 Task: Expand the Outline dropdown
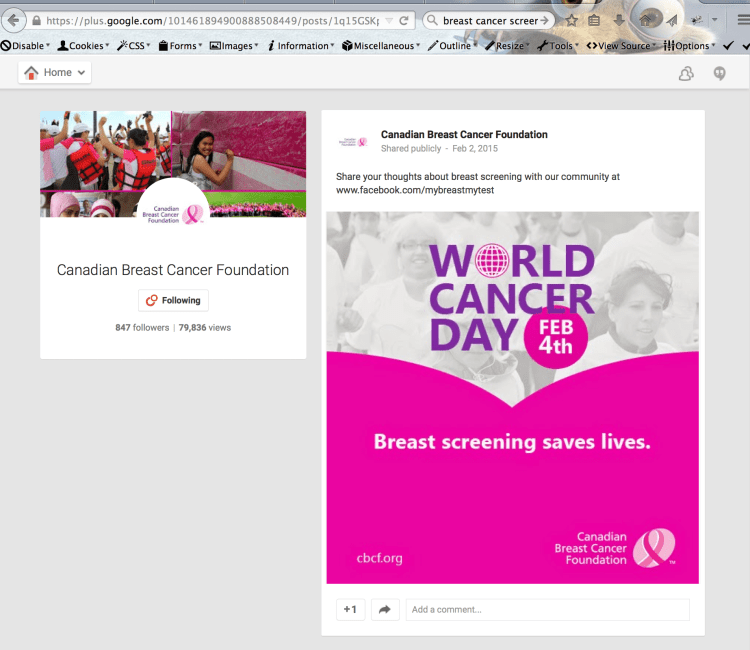pos(452,45)
